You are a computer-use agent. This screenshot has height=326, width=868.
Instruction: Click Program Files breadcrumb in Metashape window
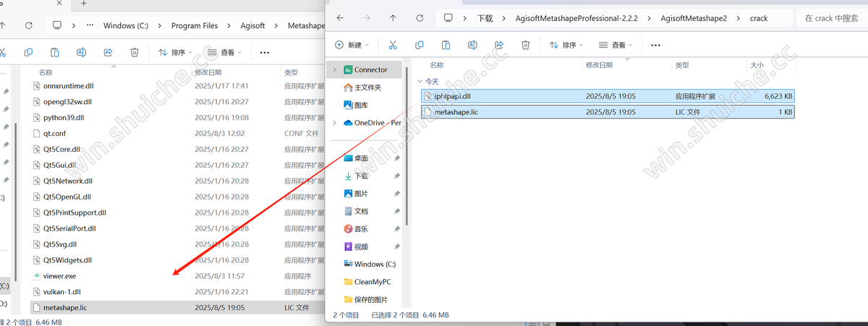pyautogui.click(x=195, y=25)
